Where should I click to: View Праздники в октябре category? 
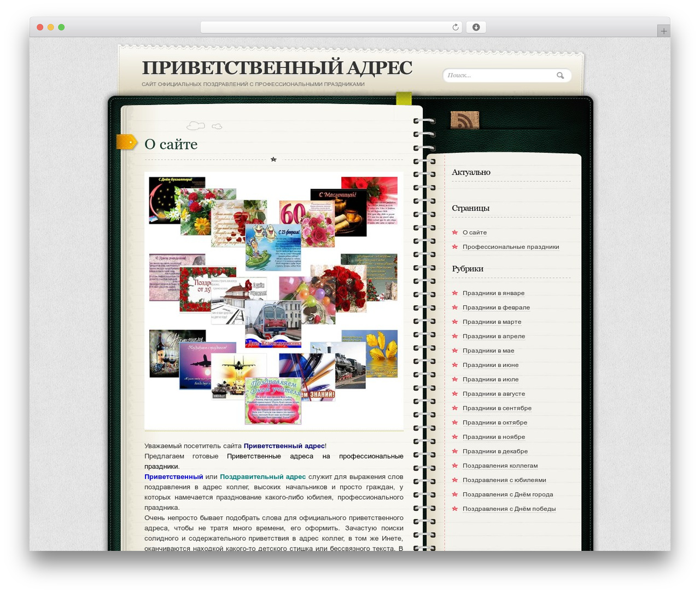[495, 422]
